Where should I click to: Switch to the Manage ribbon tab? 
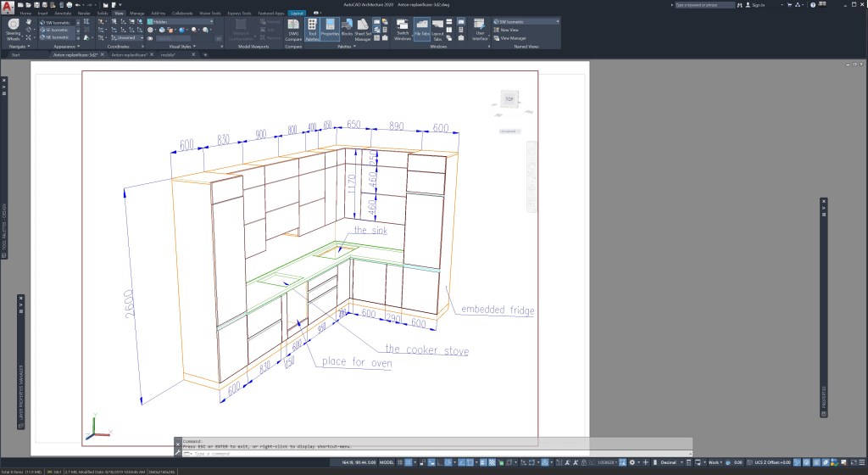click(x=136, y=14)
